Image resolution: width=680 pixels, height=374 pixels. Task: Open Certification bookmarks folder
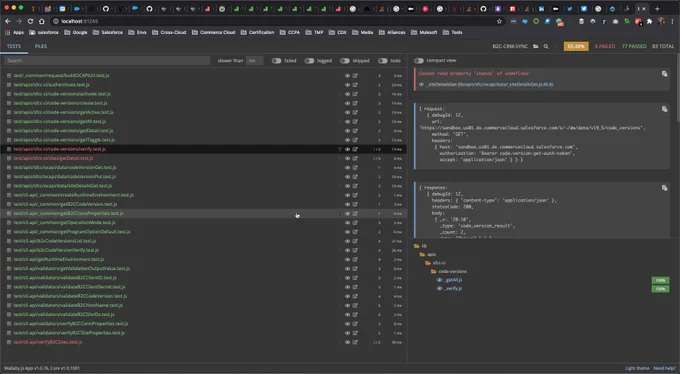coord(258,32)
